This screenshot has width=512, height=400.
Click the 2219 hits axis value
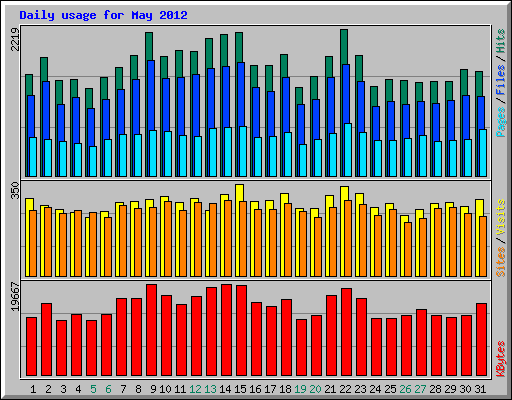coord(15,39)
